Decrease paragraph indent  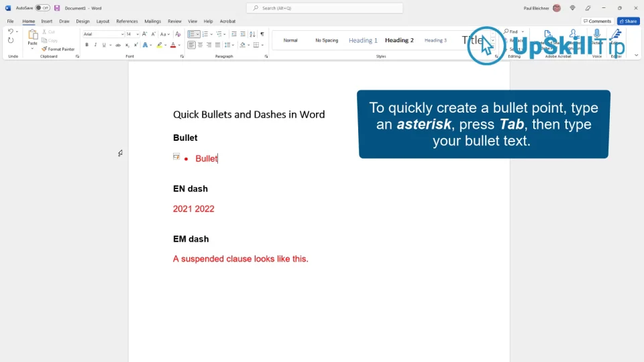point(233,34)
